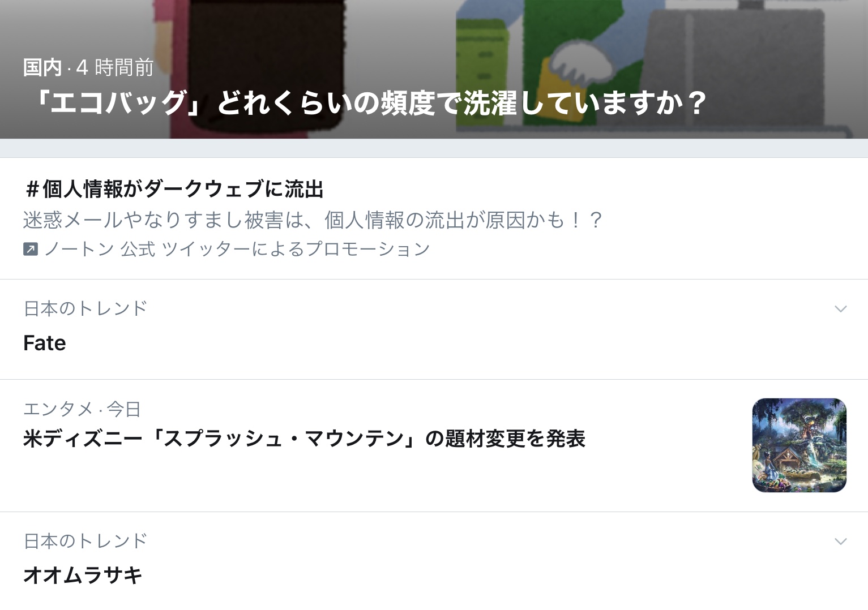Screen dimensions: 868x610
Task: Open the Splash Mountain artwork thumbnail
Action: (x=799, y=445)
